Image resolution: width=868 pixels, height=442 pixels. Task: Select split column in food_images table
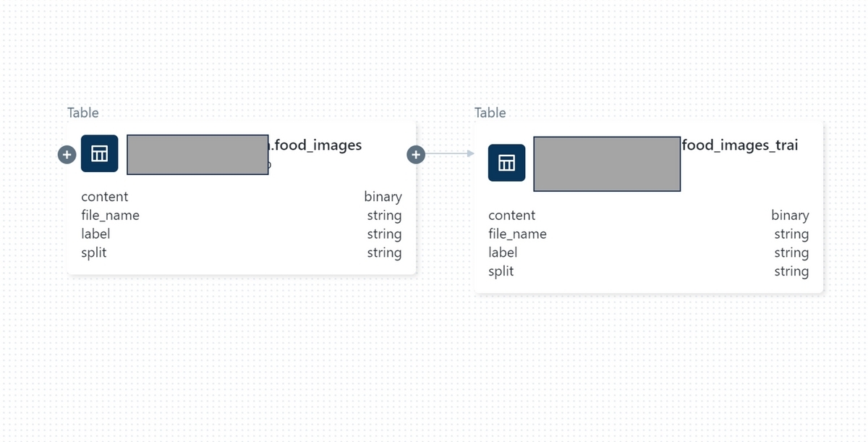click(x=242, y=252)
